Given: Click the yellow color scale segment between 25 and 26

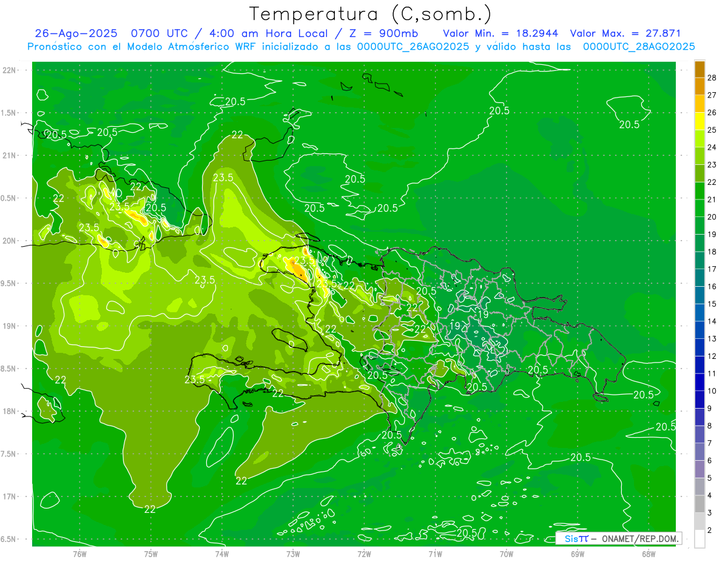Looking at the screenshot, I should click(699, 121).
